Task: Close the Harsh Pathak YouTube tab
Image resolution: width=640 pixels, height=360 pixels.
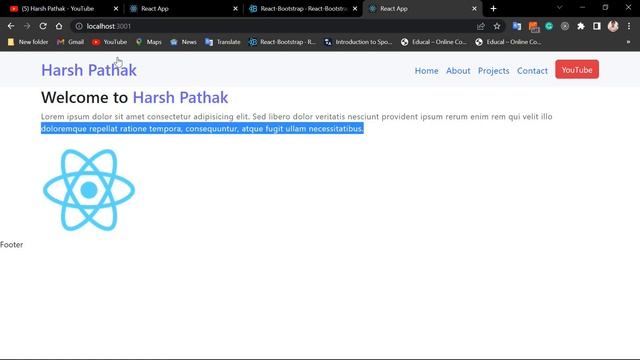Action: (116, 9)
